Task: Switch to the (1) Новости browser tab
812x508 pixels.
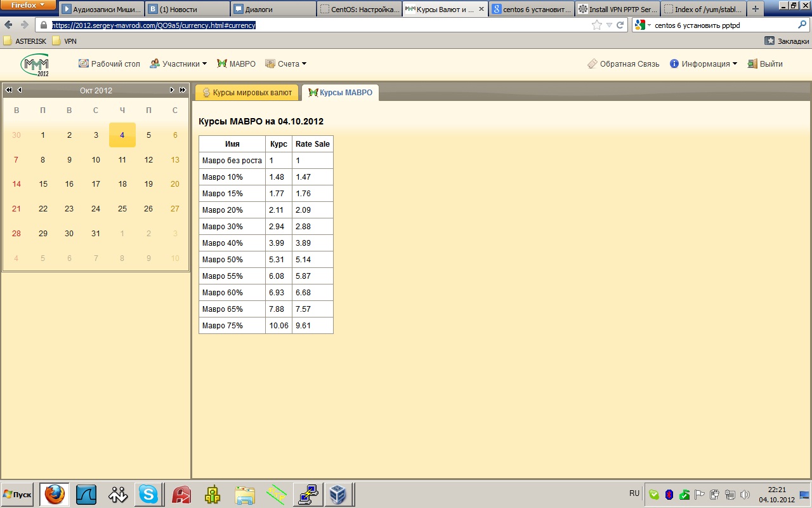Action: click(x=188, y=10)
